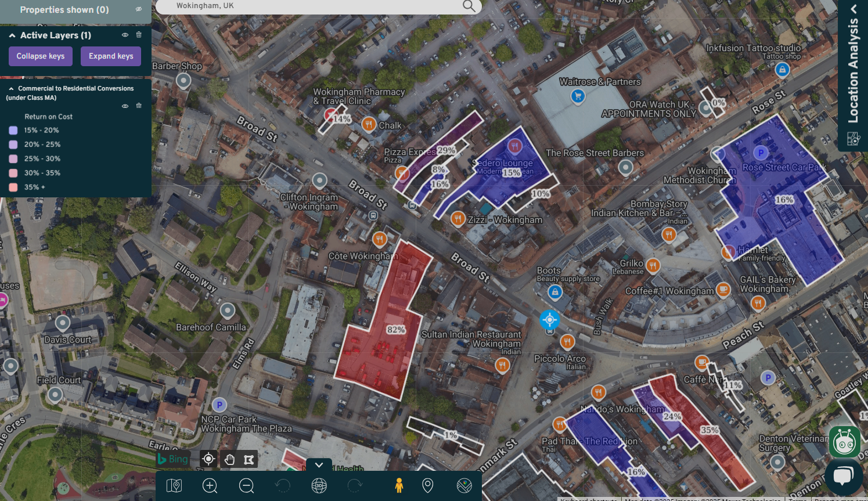Click the Boots shopping bag marker
Viewport: 868px width, 501px height.
tap(555, 292)
